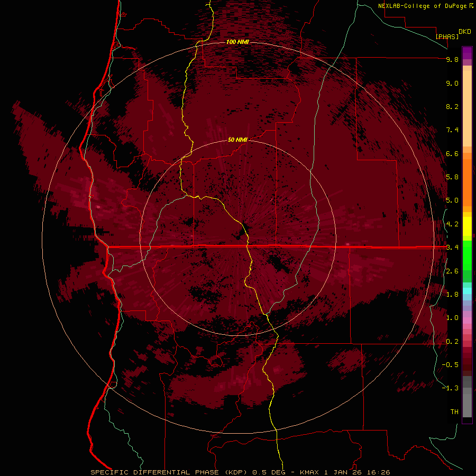Click the 2.6 value on color scale

click(452, 271)
